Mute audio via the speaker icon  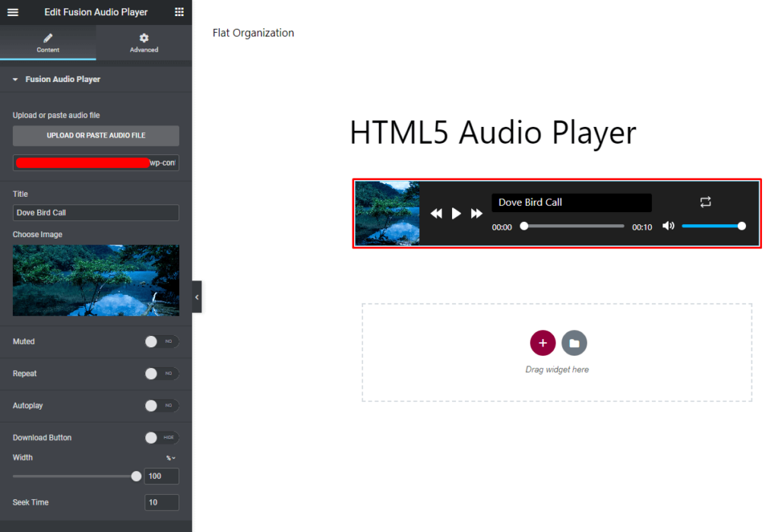coord(668,226)
